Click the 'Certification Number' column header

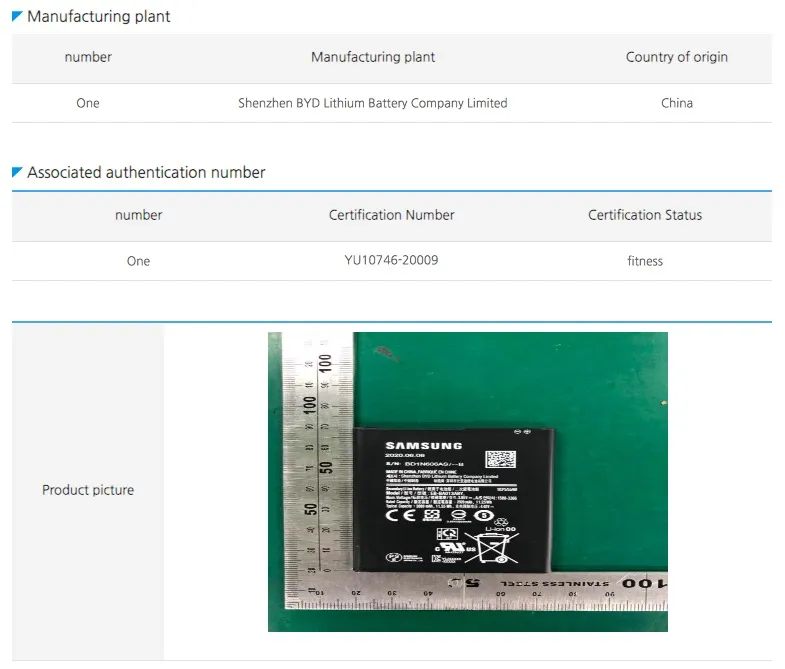click(391, 215)
